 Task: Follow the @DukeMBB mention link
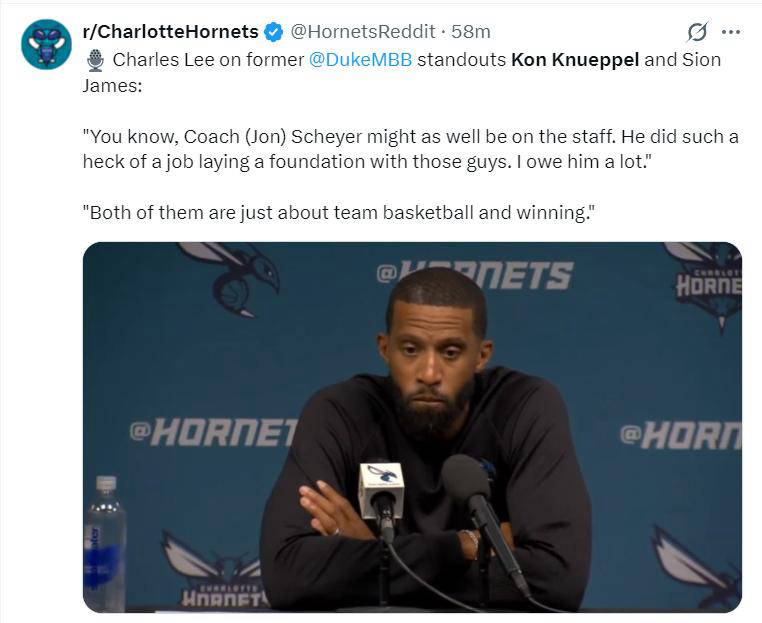pos(361,59)
